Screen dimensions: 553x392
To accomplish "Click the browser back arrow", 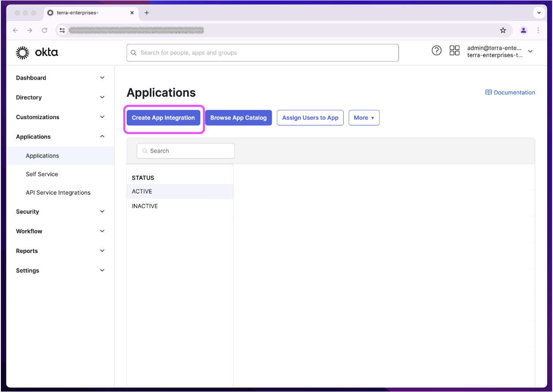I will click(x=15, y=30).
